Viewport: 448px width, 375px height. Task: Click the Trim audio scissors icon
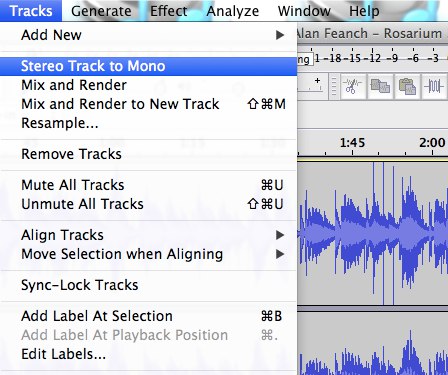(353, 86)
